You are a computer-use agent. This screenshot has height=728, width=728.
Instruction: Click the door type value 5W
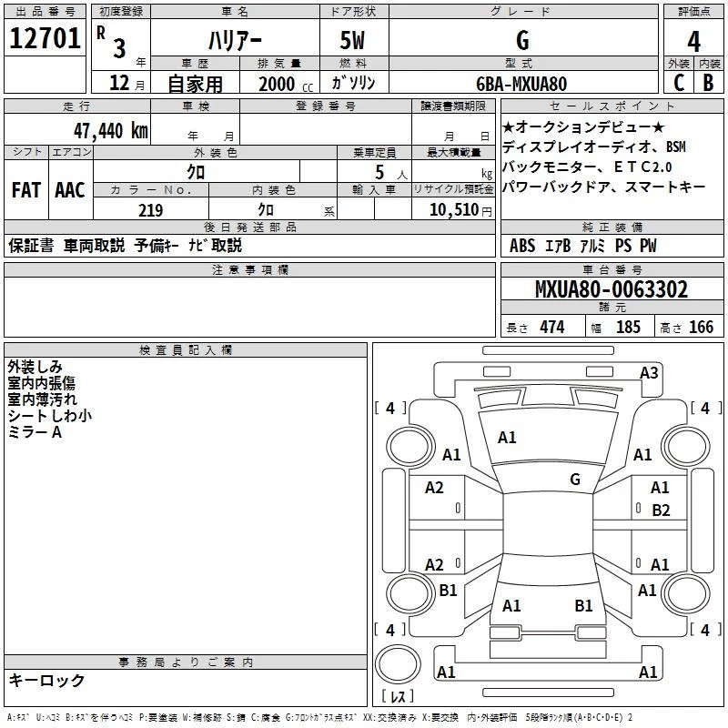pos(352,40)
